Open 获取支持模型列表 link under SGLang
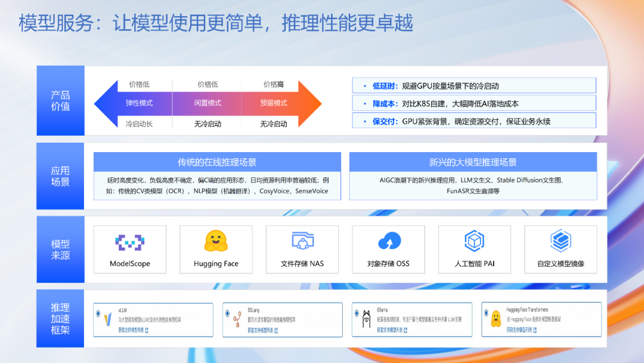This screenshot has height=363, width=644. [261, 330]
